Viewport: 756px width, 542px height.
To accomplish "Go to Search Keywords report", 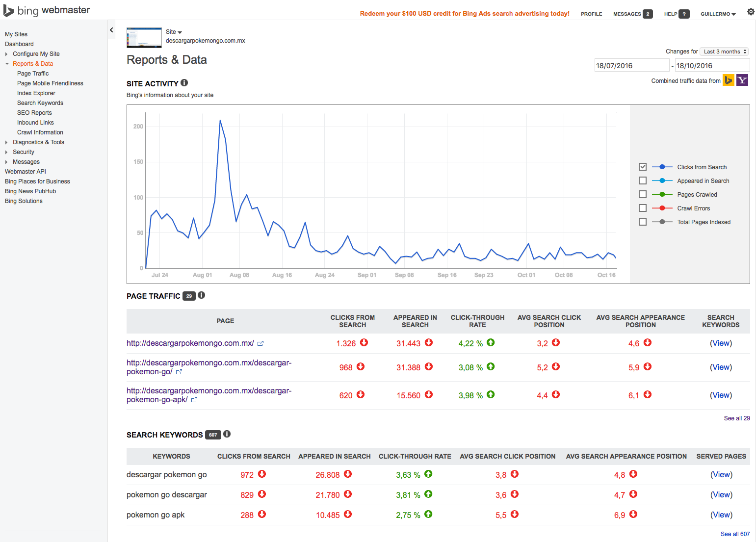I will tap(40, 103).
